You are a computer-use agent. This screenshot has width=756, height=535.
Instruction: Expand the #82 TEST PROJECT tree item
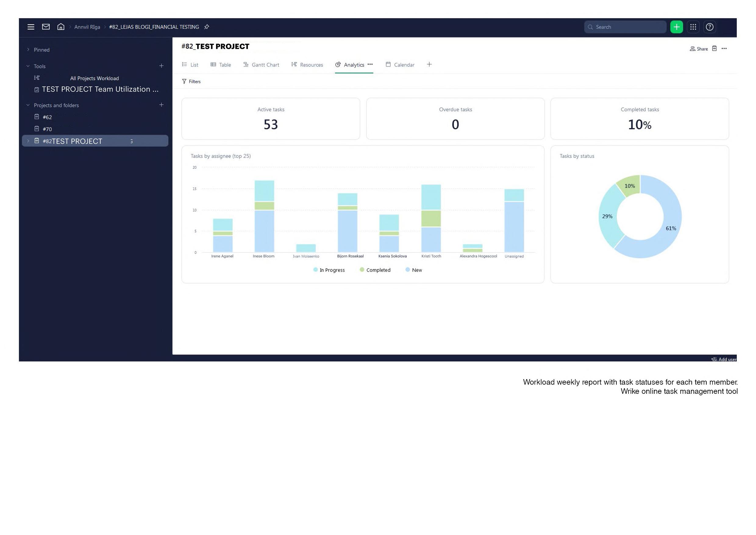pyautogui.click(x=28, y=141)
